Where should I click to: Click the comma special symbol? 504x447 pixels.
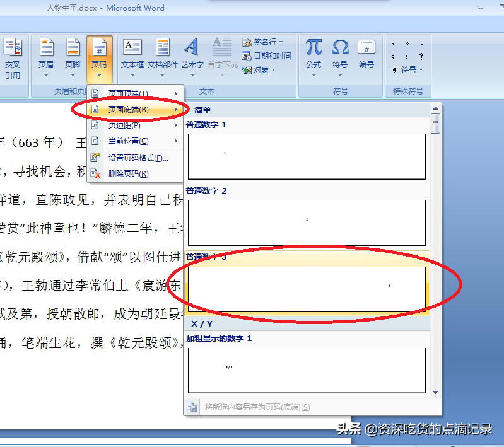[393, 44]
